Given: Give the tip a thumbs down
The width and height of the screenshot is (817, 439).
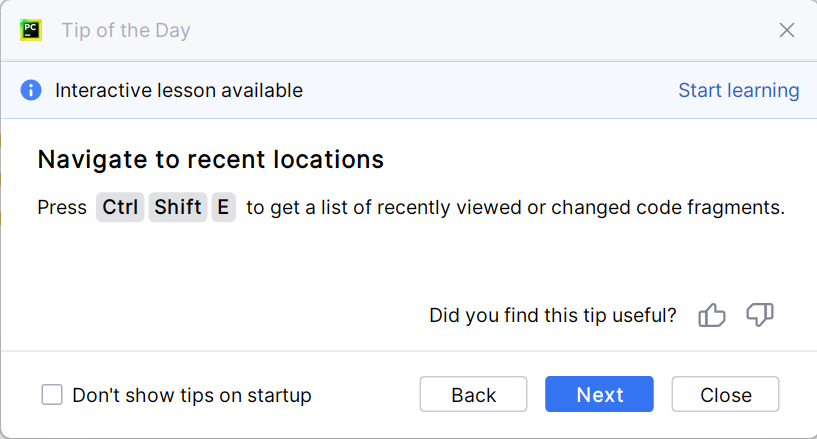Looking at the screenshot, I should pyautogui.click(x=760, y=316).
